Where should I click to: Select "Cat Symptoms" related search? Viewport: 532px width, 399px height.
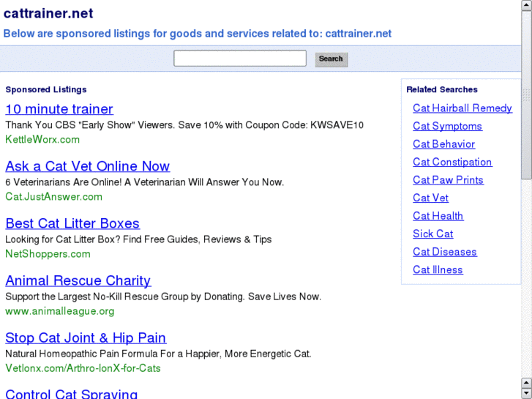tap(447, 126)
